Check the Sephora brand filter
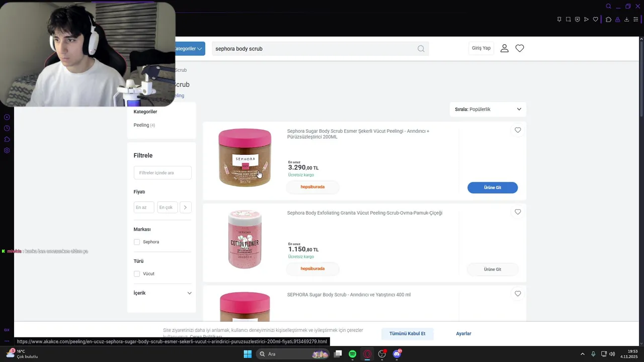Image resolution: width=644 pixels, height=362 pixels. [x=137, y=242]
